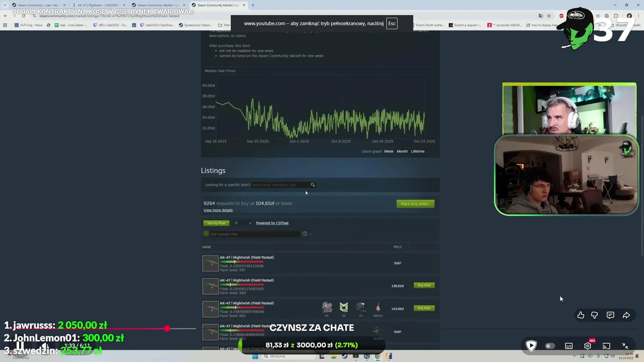The height and width of the screenshot is (362, 644).
Task: Set graph zoom to Week
Action: (389, 151)
